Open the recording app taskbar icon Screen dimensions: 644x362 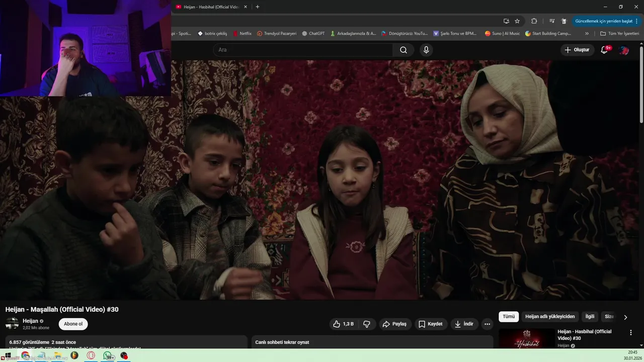tap(124, 355)
